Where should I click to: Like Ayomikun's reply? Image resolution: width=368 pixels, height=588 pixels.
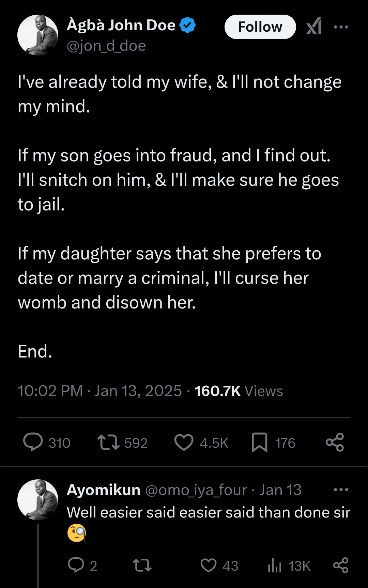pyautogui.click(x=208, y=566)
